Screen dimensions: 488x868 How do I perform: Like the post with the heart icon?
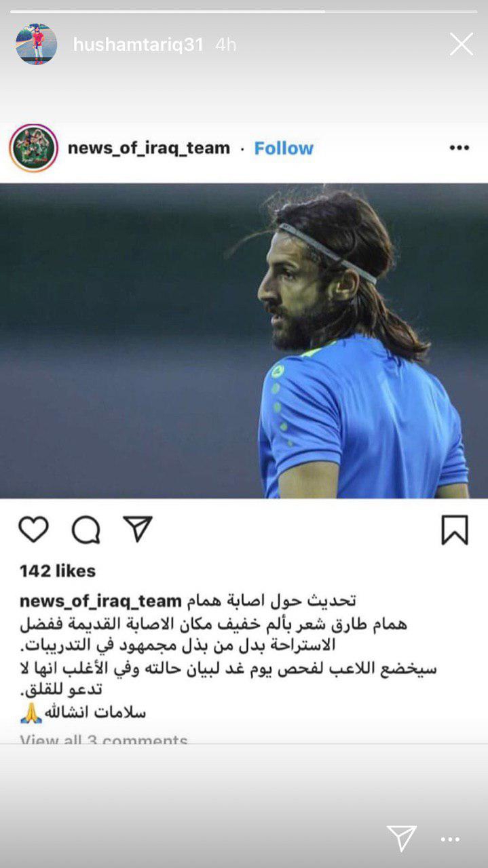[x=33, y=530]
